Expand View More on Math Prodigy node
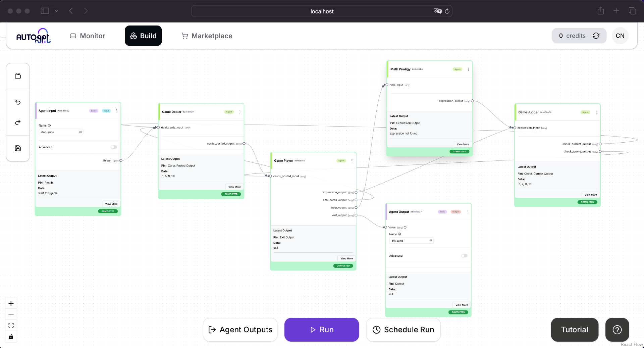Image resolution: width=644 pixels, height=348 pixels. click(463, 144)
